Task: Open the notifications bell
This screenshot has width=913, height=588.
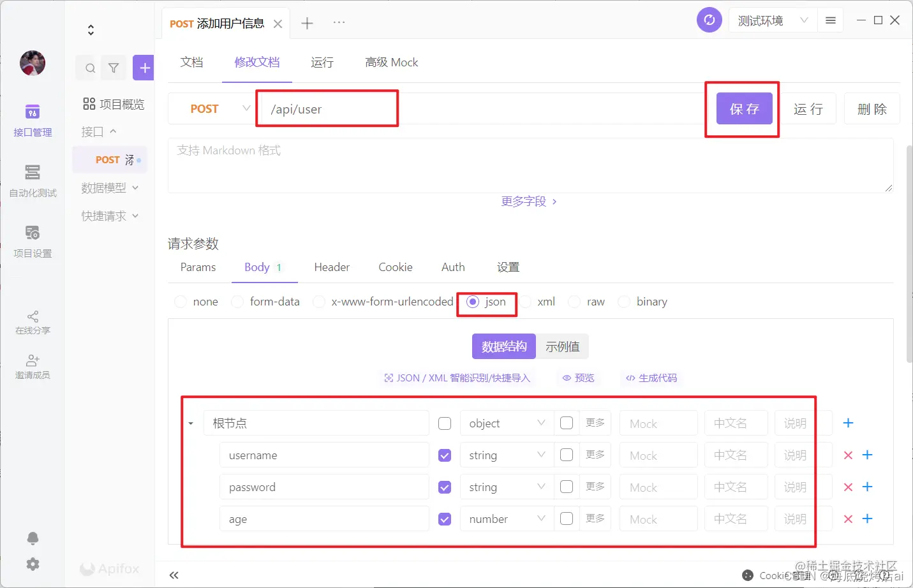Action: 32,538
